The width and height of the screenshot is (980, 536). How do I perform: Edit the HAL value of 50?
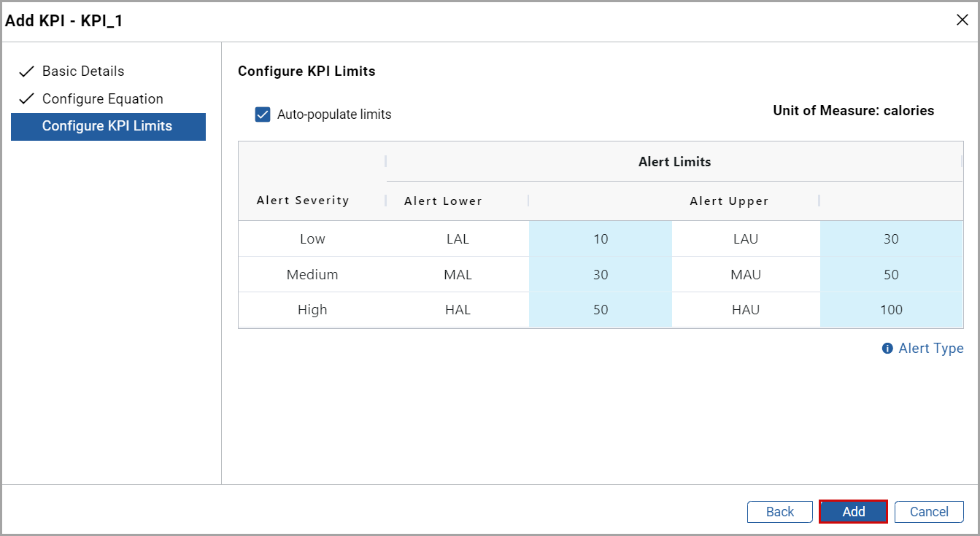[x=600, y=309]
